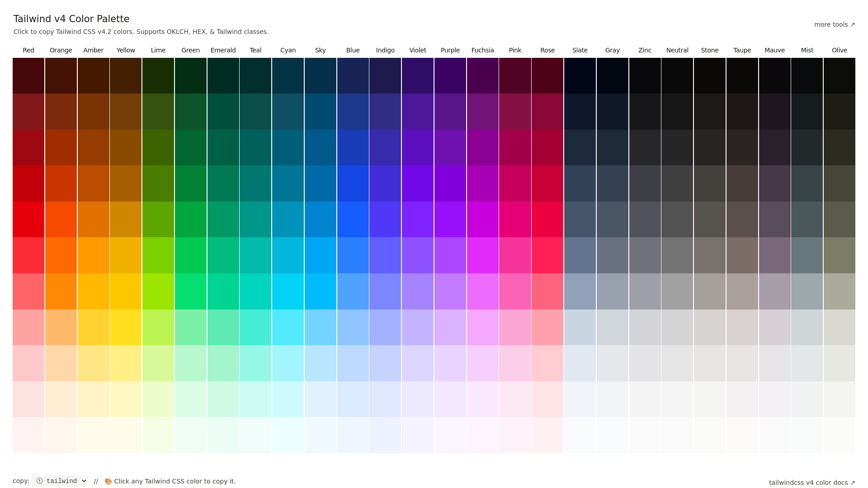Open the tailwindcss v4 color docs link

[x=812, y=483]
